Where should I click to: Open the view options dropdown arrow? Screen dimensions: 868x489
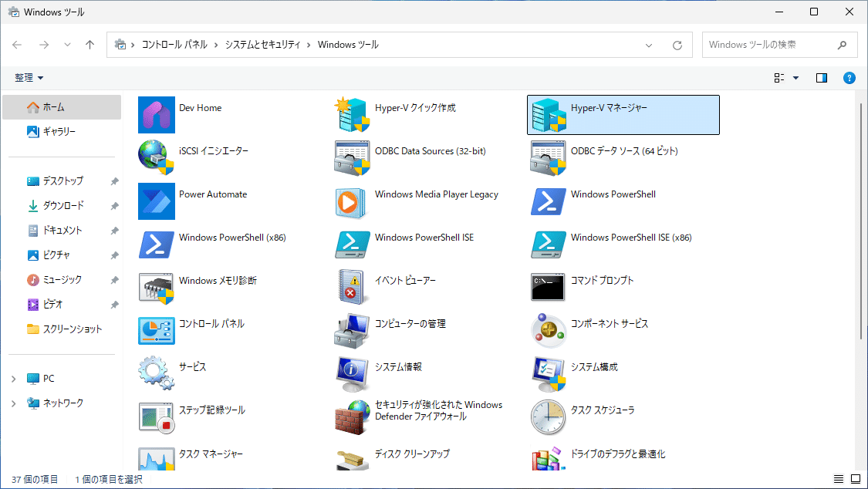(795, 78)
